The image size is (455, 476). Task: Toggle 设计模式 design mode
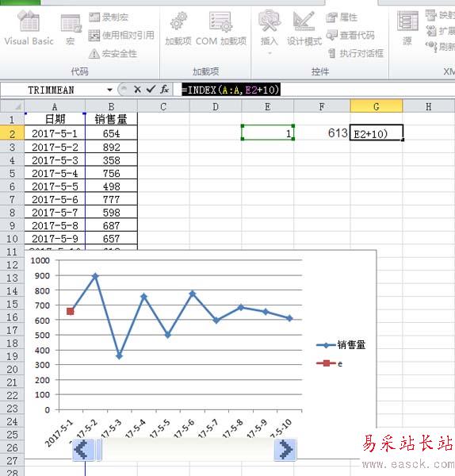(x=304, y=29)
